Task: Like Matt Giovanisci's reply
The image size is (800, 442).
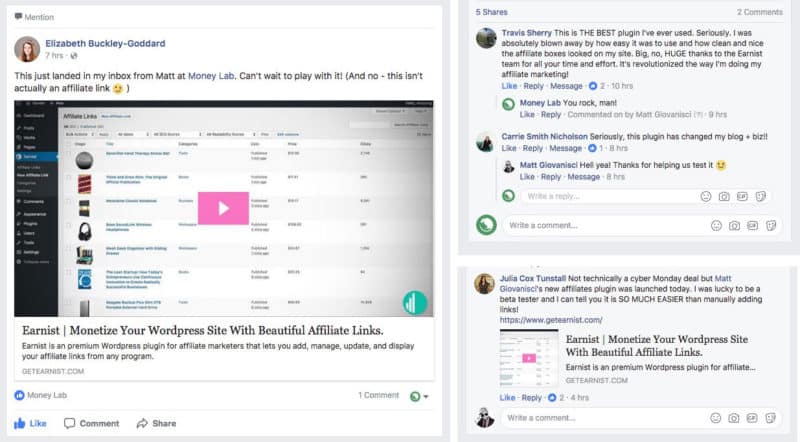Action: click(527, 177)
